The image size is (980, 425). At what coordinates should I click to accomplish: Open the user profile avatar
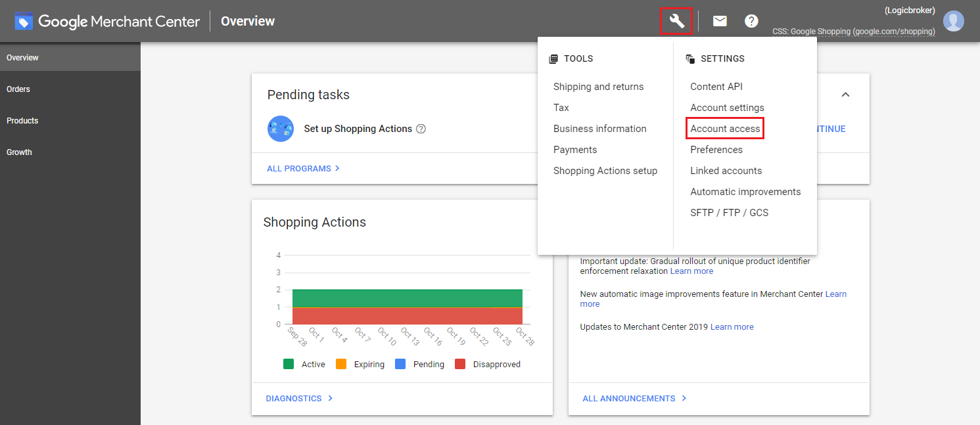pyautogui.click(x=953, y=21)
